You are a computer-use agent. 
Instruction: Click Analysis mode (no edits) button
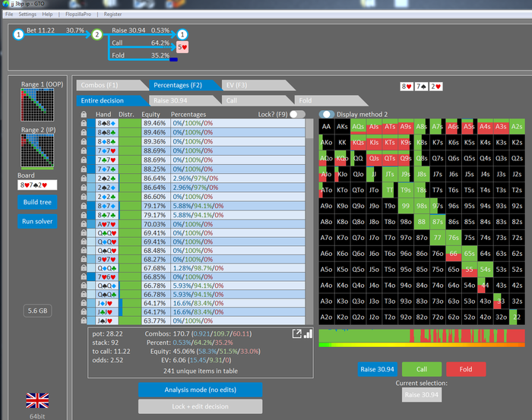click(x=200, y=390)
